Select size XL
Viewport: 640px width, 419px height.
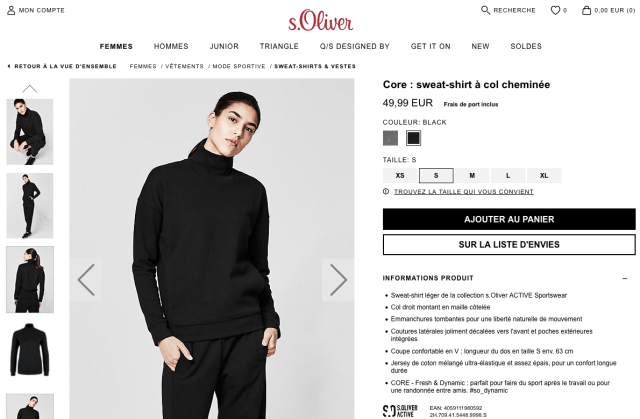tap(544, 175)
